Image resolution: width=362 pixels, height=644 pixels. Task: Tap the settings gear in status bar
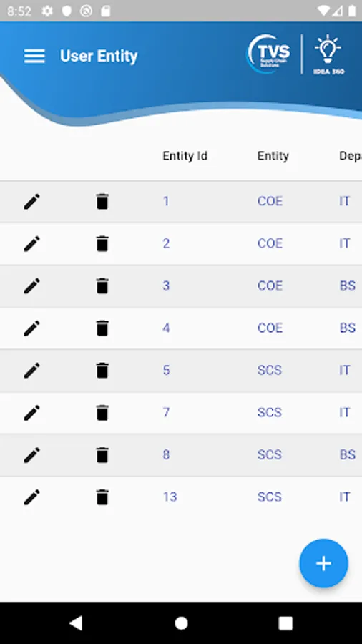(x=47, y=11)
